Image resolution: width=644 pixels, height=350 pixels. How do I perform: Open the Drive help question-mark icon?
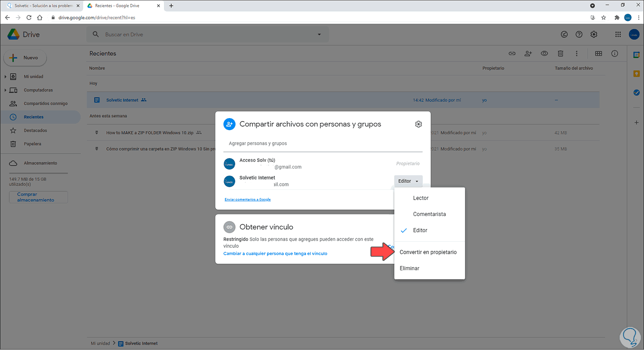pos(579,34)
